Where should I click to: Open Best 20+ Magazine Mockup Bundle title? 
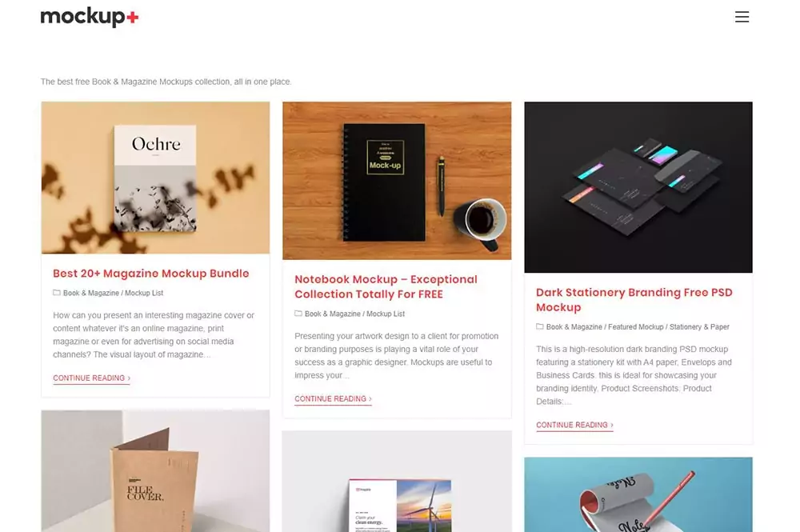(151, 274)
